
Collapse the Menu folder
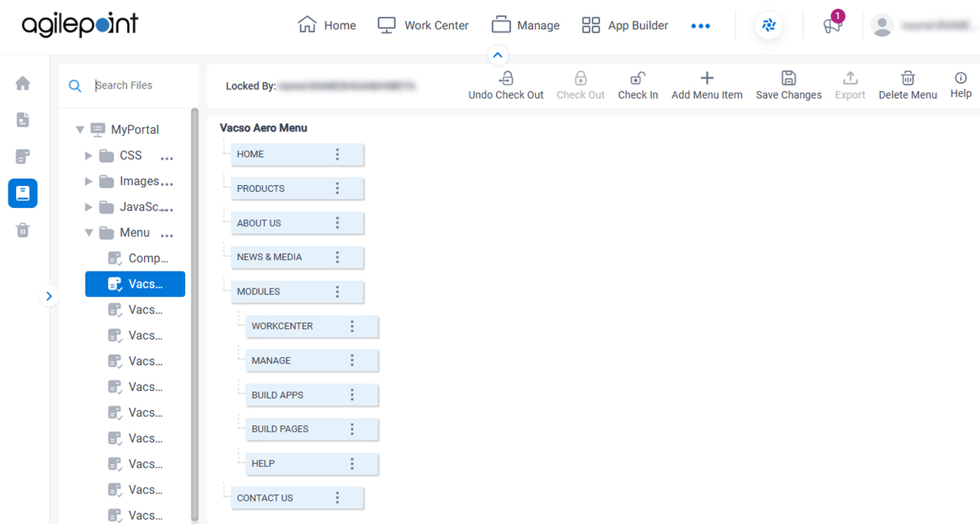tap(89, 233)
